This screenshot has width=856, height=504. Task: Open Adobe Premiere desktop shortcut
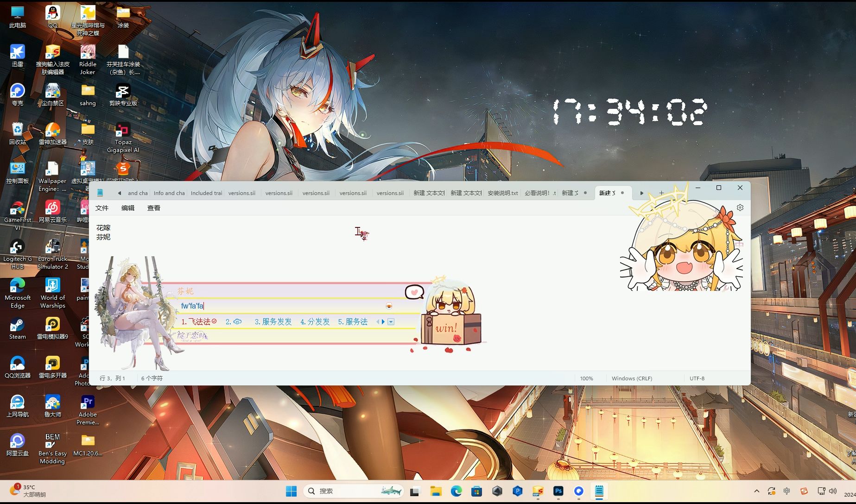[88, 409]
